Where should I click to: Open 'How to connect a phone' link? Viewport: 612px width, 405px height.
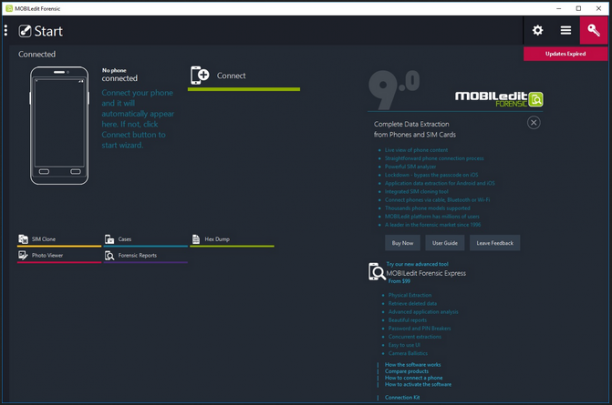pyautogui.click(x=414, y=378)
